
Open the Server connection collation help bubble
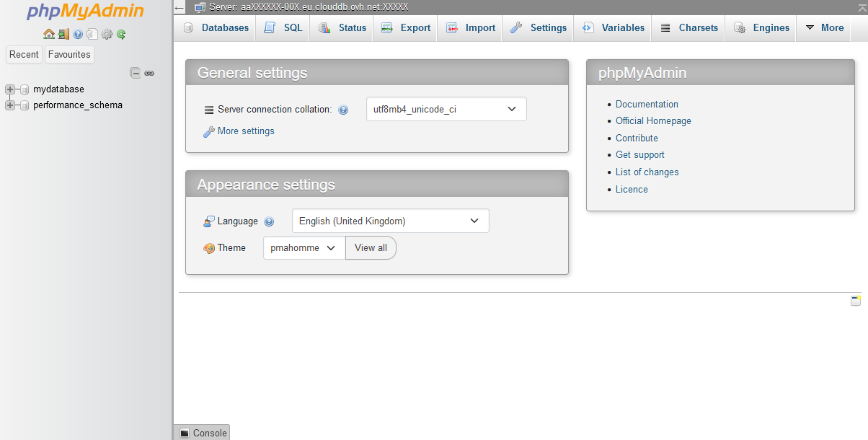tap(344, 109)
